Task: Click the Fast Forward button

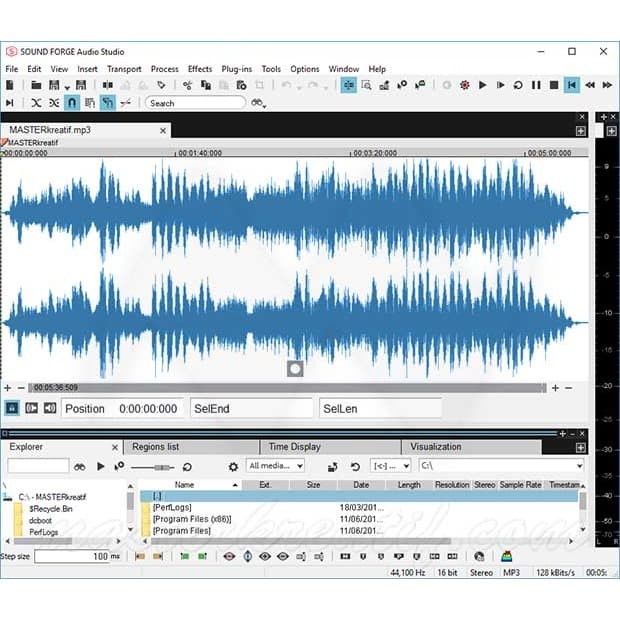Action: pyautogui.click(x=607, y=85)
